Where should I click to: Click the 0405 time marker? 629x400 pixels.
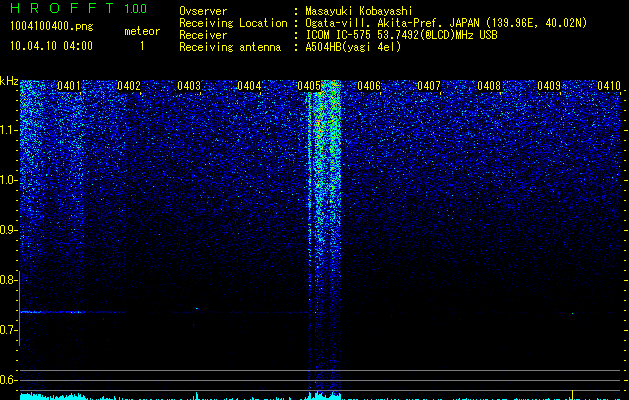[x=309, y=85]
